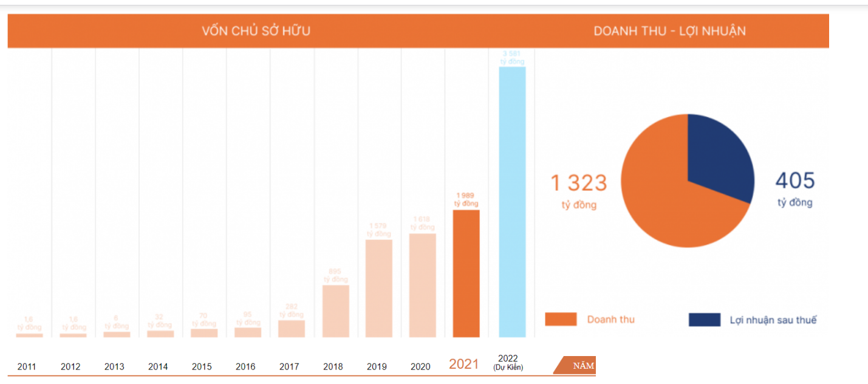The width and height of the screenshot is (868, 384).
Task: Click the 2018 bar with 895 tỷ đồng
Action: pos(335,310)
